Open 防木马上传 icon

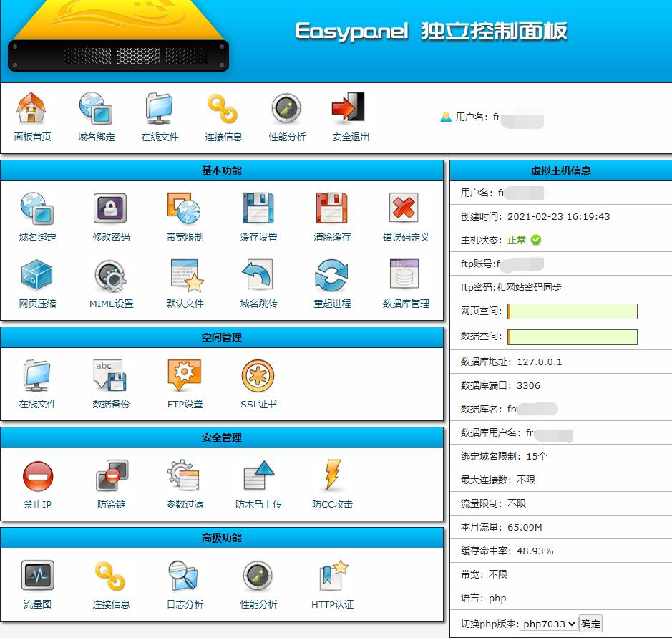(258, 475)
